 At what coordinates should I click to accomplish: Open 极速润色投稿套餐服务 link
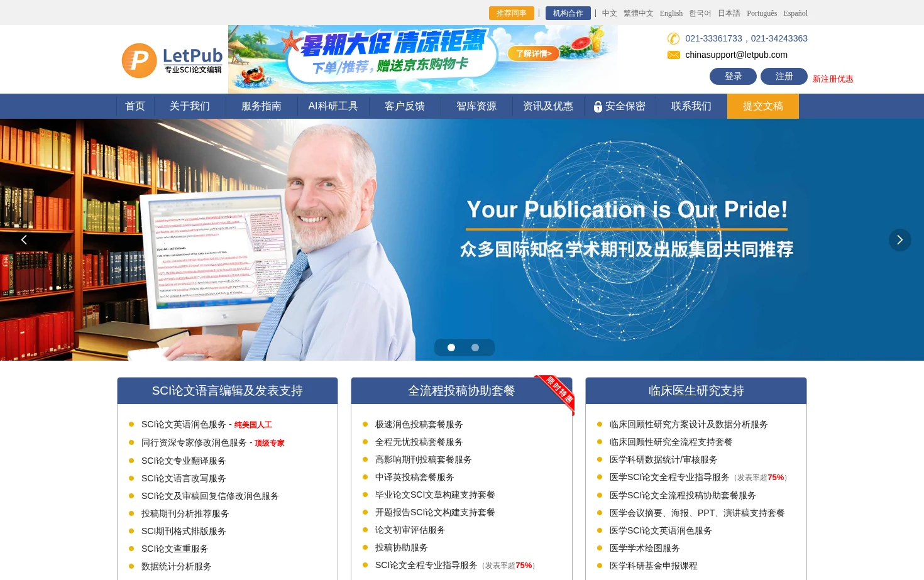pyautogui.click(x=419, y=425)
